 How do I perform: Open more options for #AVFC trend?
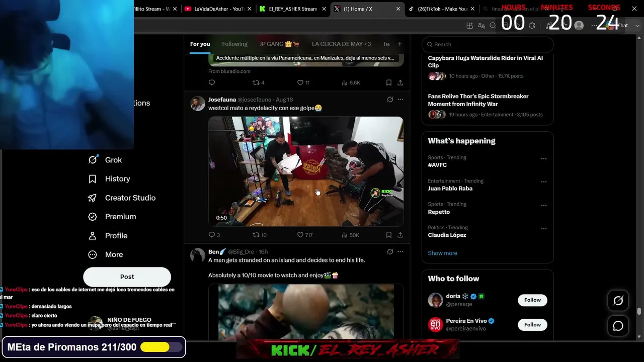pos(544,158)
